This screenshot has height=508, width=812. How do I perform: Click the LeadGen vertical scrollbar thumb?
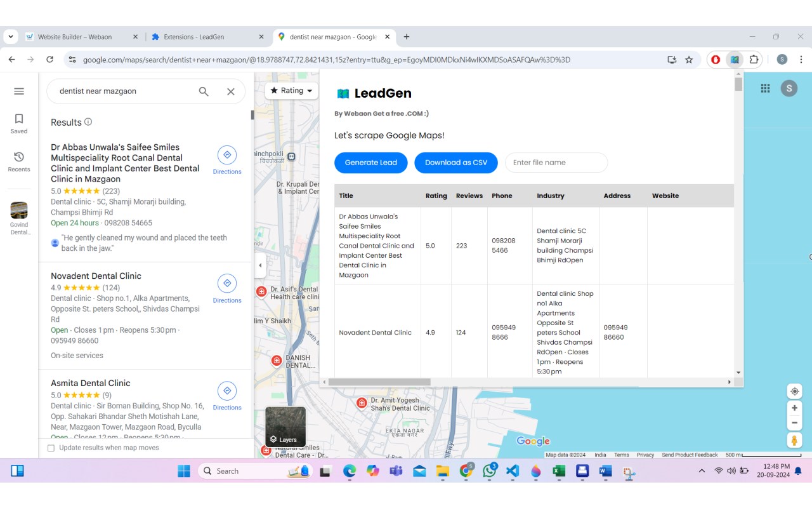[x=738, y=84]
